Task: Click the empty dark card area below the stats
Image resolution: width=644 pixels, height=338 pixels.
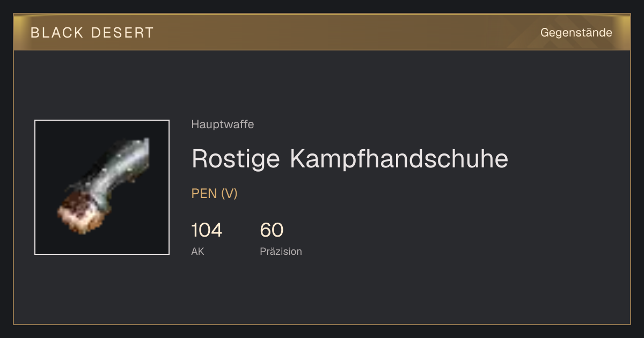Action: coord(322,292)
